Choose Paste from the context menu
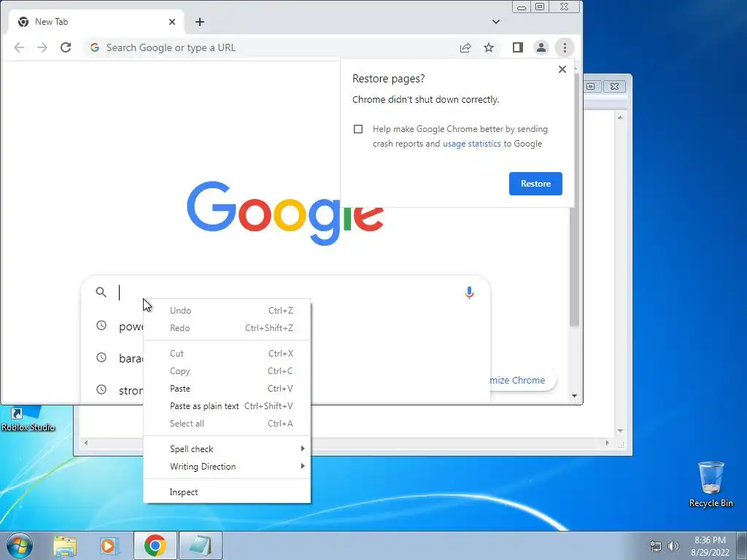747x560 pixels. (228, 389)
